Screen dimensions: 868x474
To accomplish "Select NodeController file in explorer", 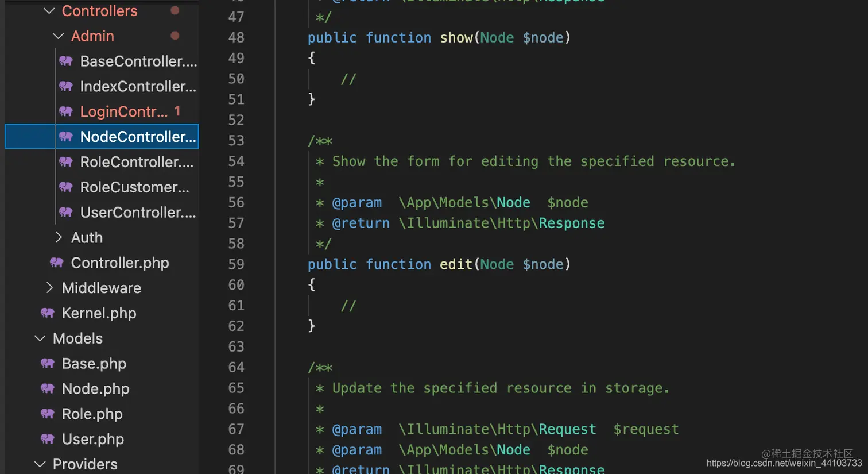I will coord(138,137).
